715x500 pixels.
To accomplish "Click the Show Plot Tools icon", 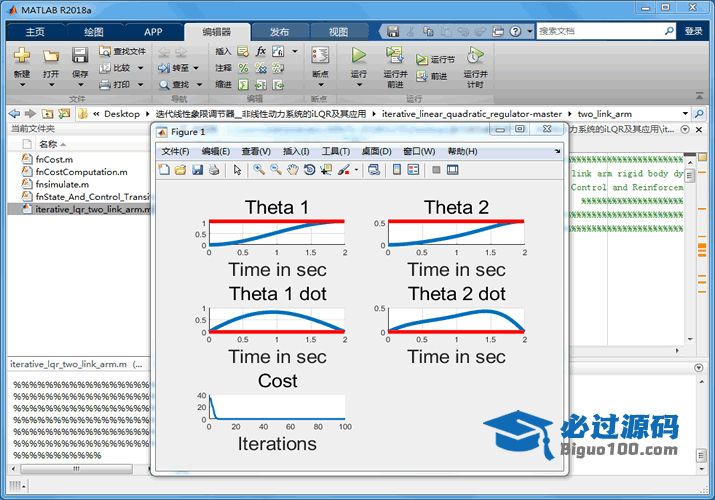I will click(x=452, y=170).
